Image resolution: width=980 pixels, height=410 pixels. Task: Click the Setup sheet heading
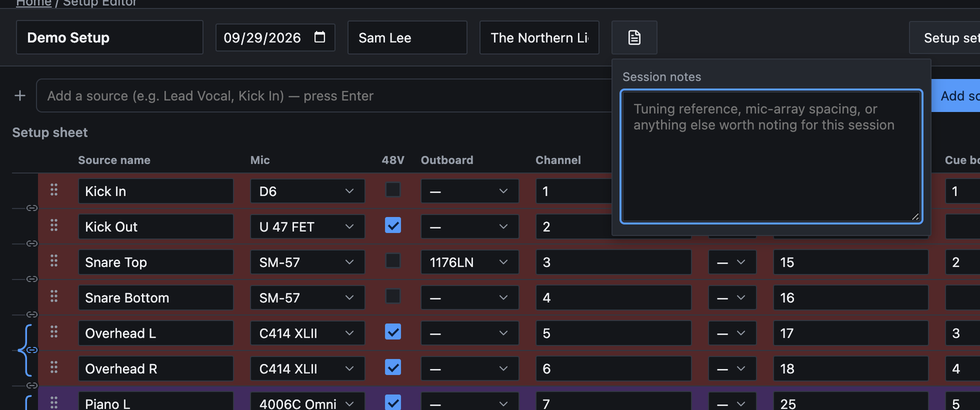tap(50, 132)
